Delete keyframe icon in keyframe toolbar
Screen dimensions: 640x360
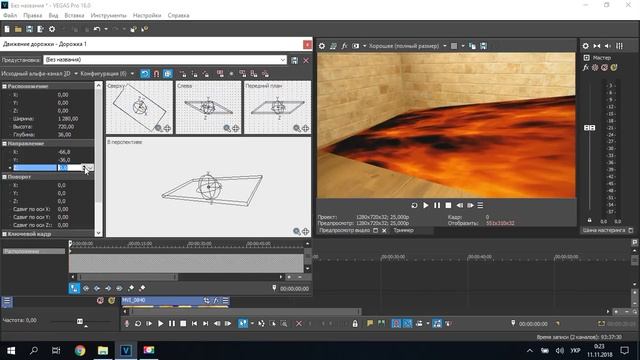click(x=142, y=288)
